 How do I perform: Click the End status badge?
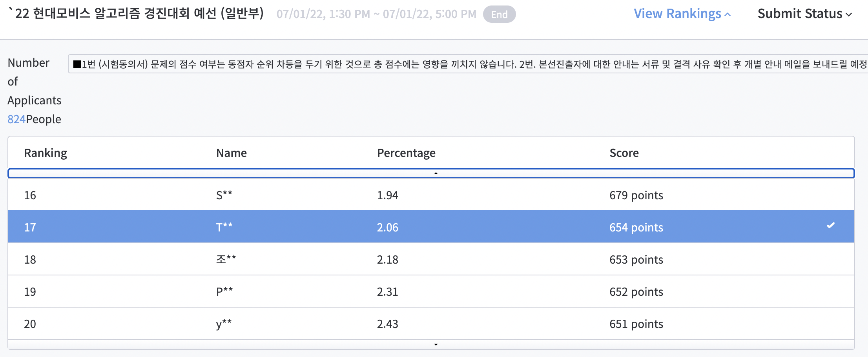pos(499,15)
